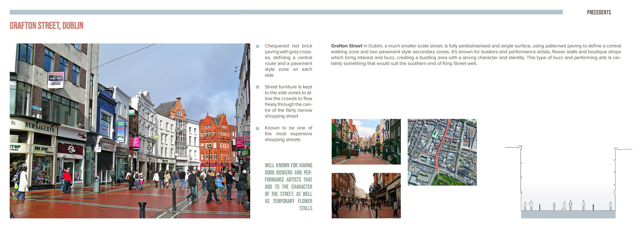This screenshot has height=228, width=644.
Task: Click the upper small street photo
Action: tap(366, 141)
